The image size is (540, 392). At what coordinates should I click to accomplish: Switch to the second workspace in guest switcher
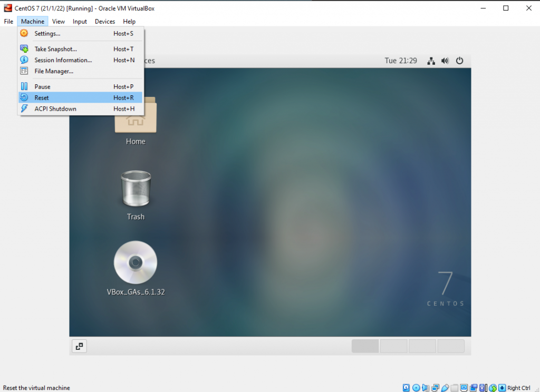[x=393, y=346]
